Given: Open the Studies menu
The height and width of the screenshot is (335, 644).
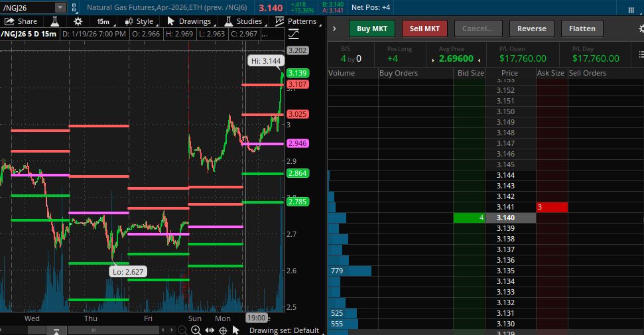Looking at the screenshot, I should coord(243,21).
